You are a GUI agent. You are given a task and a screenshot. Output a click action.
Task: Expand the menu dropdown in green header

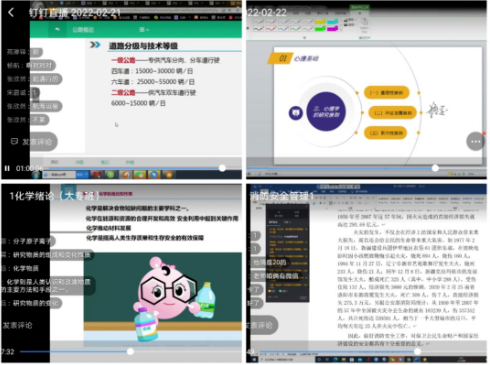(144, 30)
